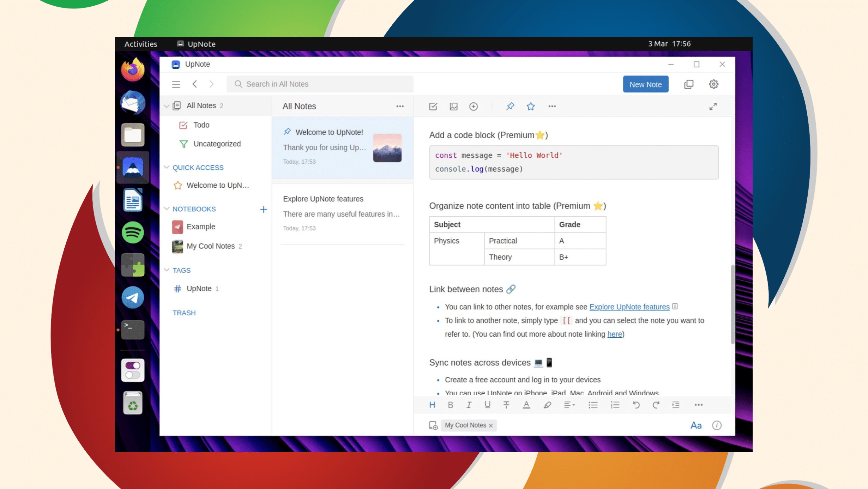Collapse the Notebooks section
The height and width of the screenshot is (489, 868).
(x=167, y=209)
